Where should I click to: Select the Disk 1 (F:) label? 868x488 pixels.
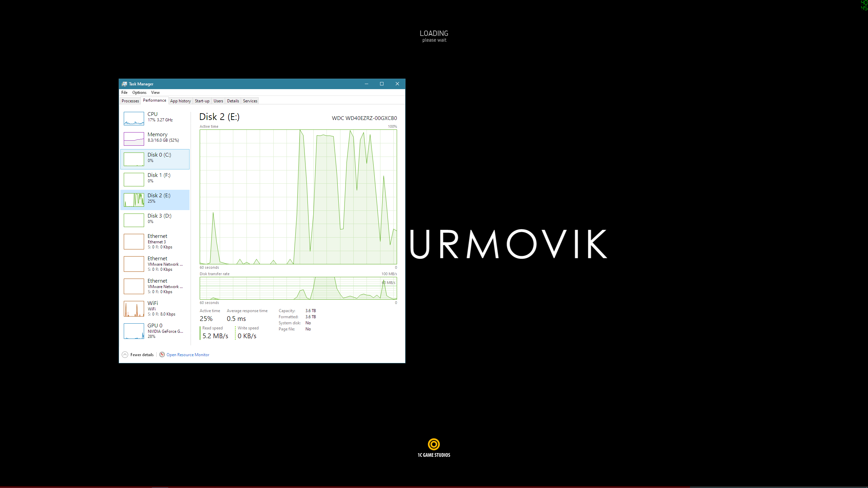pos(159,175)
